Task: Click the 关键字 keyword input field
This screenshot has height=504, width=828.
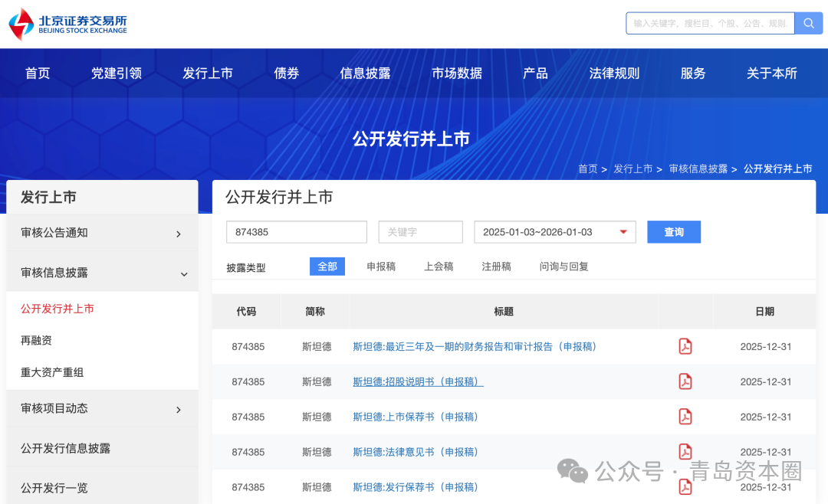Action: point(420,231)
